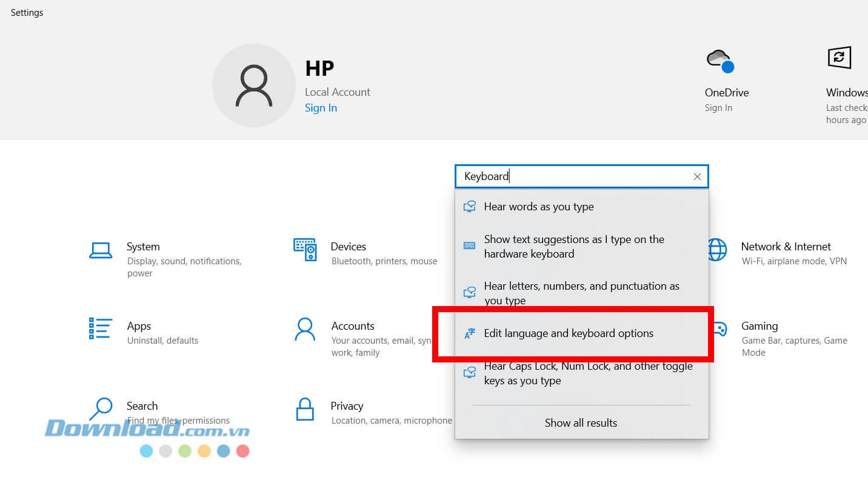Select "Show text suggestions" hardware keyboard result
The image size is (868, 480).
(573, 247)
